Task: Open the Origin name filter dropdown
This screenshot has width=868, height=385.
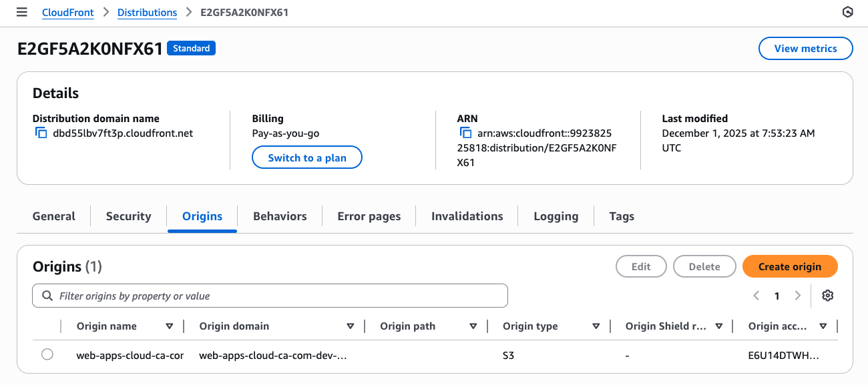Action: pos(169,326)
